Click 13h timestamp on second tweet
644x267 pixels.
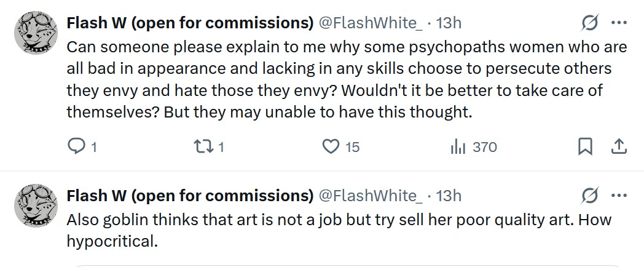pyautogui.click(x=449, y=196)
